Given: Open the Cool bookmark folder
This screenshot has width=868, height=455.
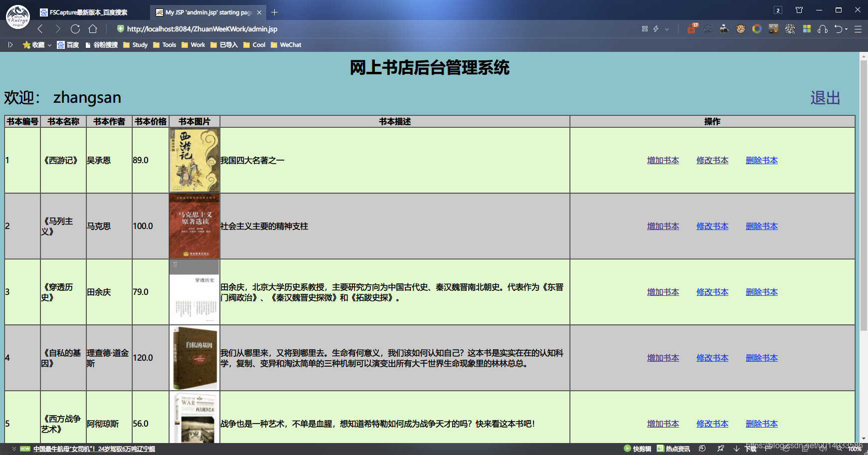Looking at the screenshot, I should (254, 45).
